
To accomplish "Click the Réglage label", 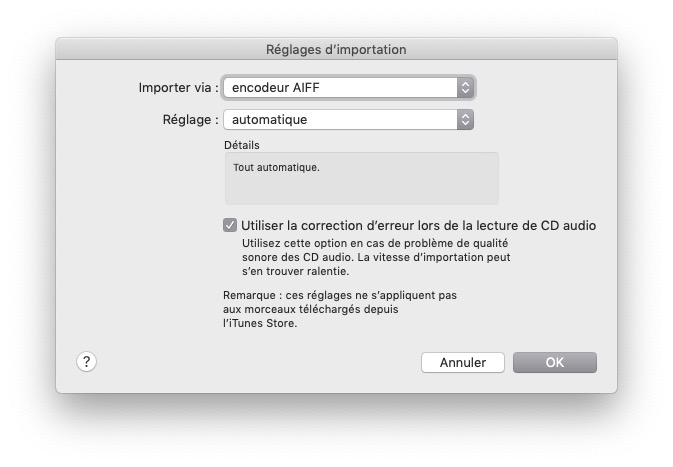I will [x=191, y=119].
